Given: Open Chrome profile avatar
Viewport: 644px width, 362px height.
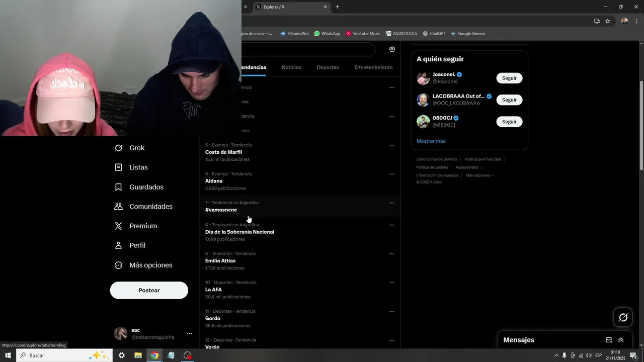Looking at the screenshot, I should pos(624,21).
